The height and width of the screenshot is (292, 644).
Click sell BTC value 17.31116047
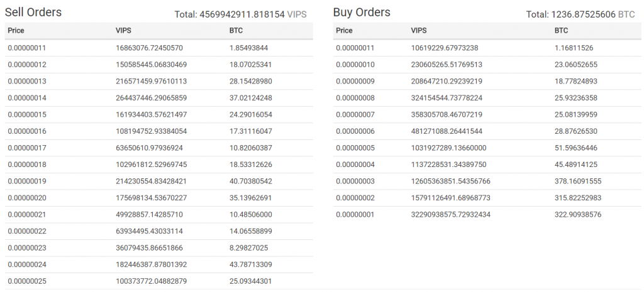click(x=250, y=131)
